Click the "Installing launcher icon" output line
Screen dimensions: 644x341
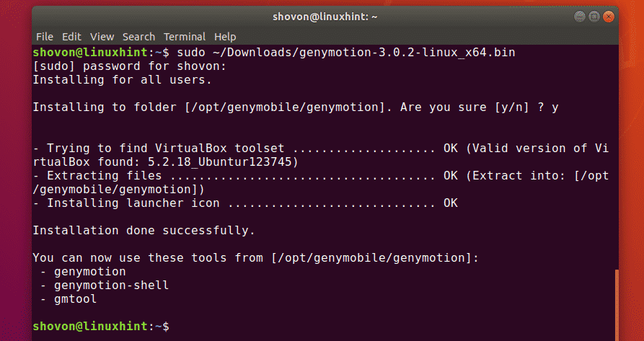click(x=245, y=203)
